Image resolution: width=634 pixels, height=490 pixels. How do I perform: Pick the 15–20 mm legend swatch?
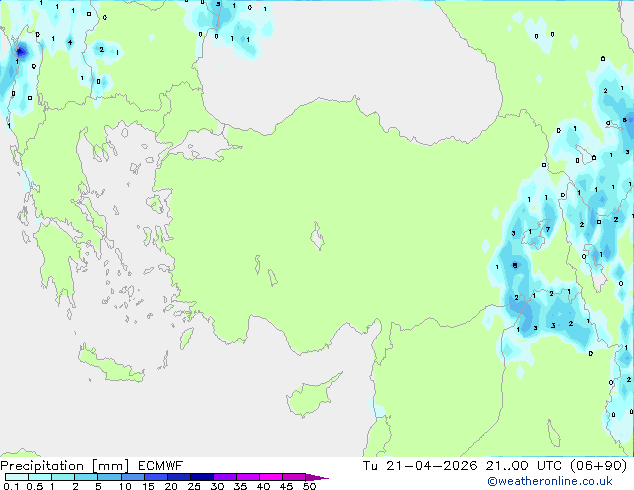156,477
